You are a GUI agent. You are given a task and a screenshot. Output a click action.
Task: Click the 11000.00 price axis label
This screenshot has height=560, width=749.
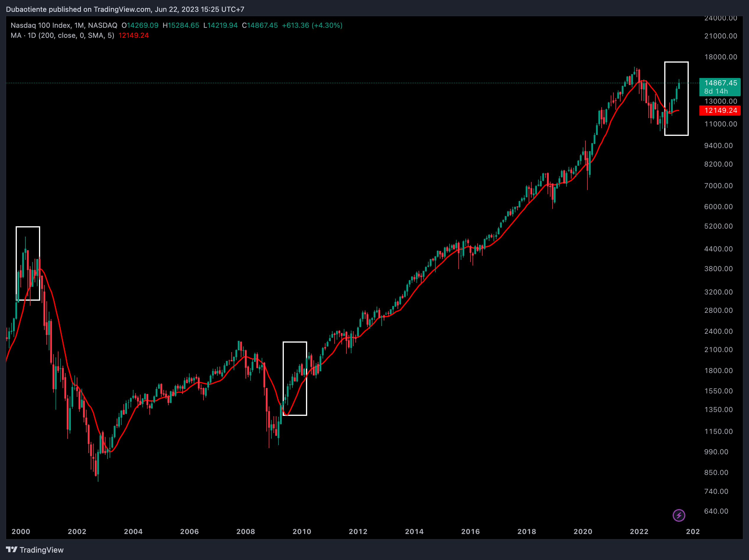(721, 124)
